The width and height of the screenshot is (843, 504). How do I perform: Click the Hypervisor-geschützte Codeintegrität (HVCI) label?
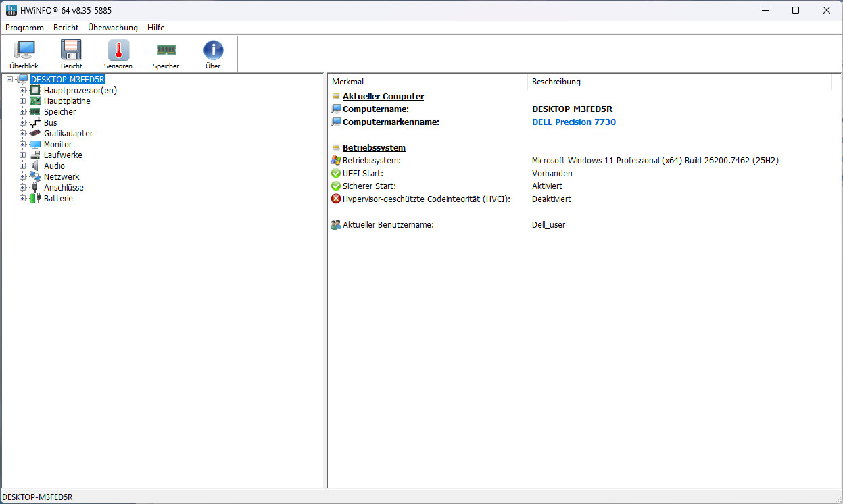coord(427,199)
